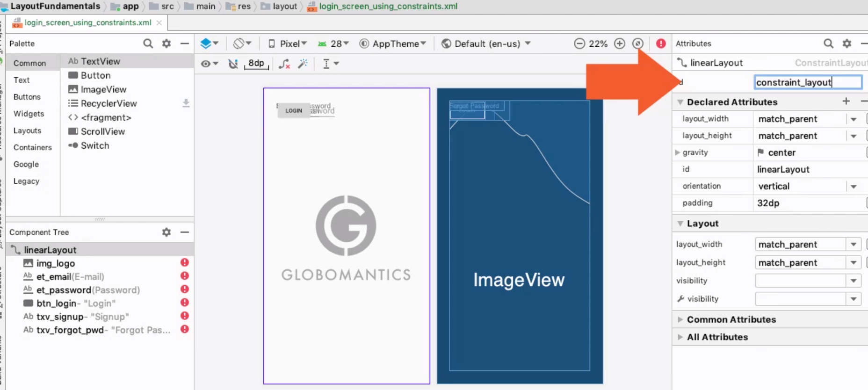Download the RecyclerView dependency

point(186,103)
